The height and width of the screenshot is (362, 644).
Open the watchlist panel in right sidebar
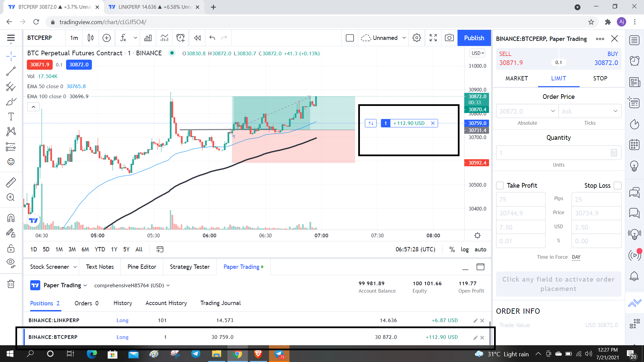pyautogui.click(x=634, y=40)
